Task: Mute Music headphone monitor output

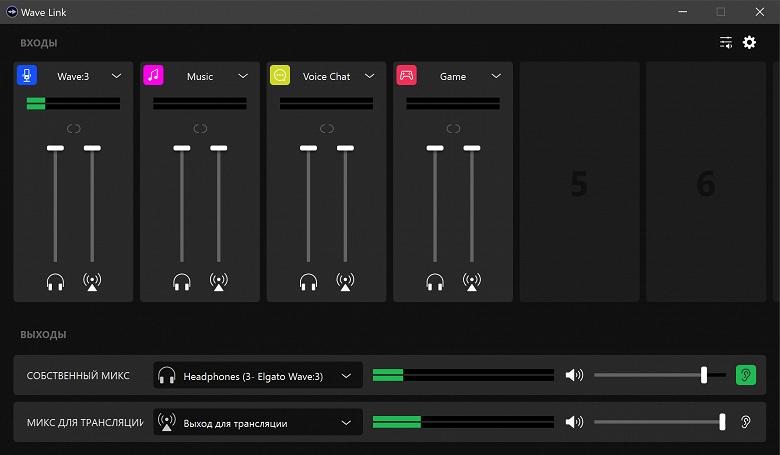Action: [182, 282]
